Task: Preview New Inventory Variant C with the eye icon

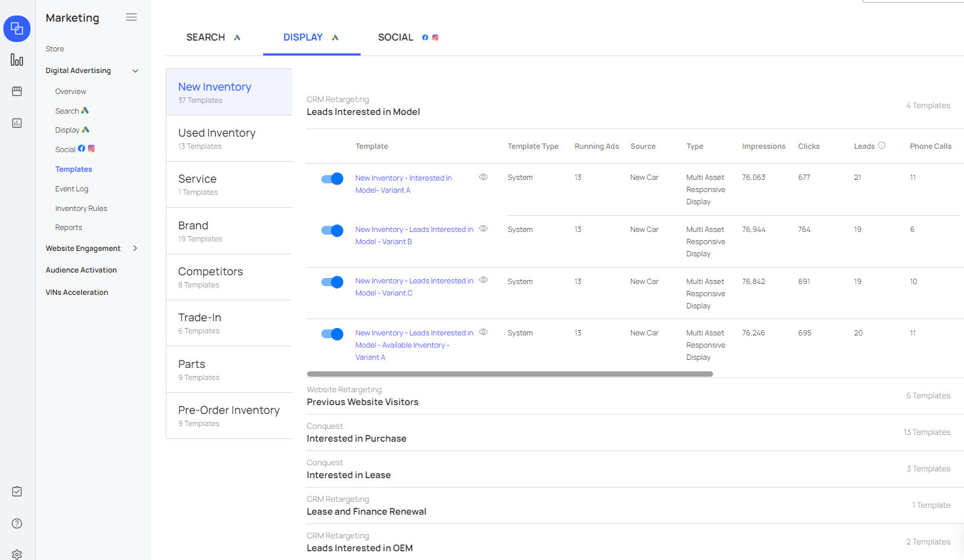Action: tap(483, 279)
